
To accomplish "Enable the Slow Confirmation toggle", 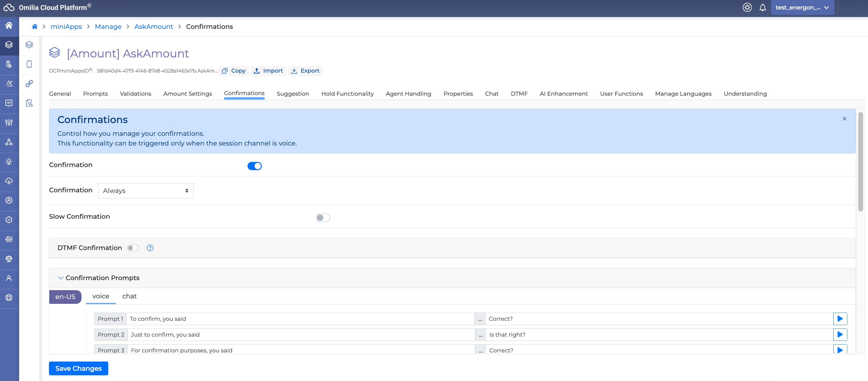I will pos(323,218).
